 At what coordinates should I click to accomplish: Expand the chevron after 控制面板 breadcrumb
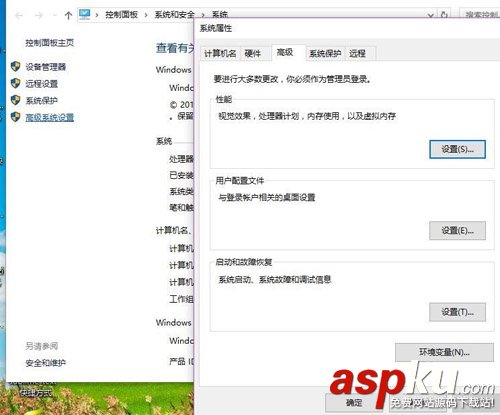tap(146, 15)
